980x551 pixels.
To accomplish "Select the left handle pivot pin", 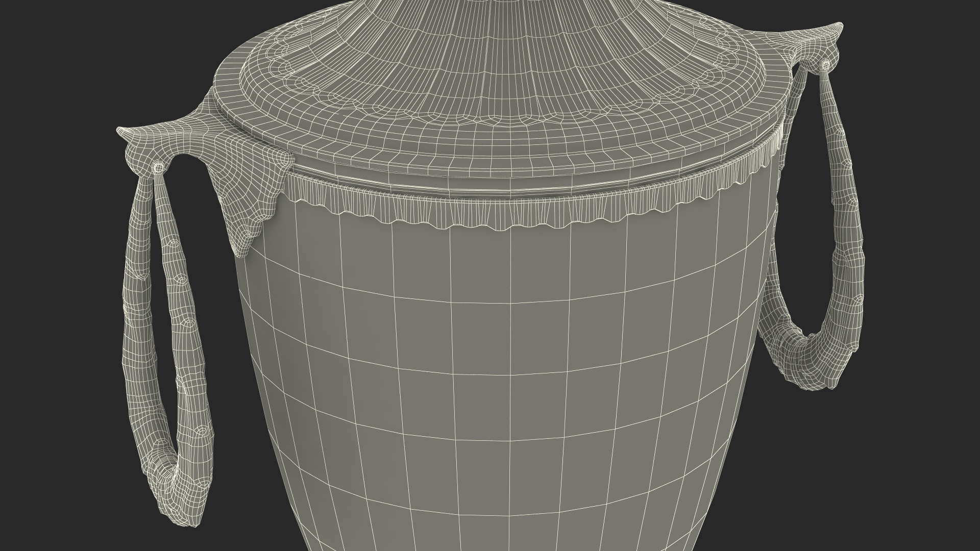I will pos(159,167).
